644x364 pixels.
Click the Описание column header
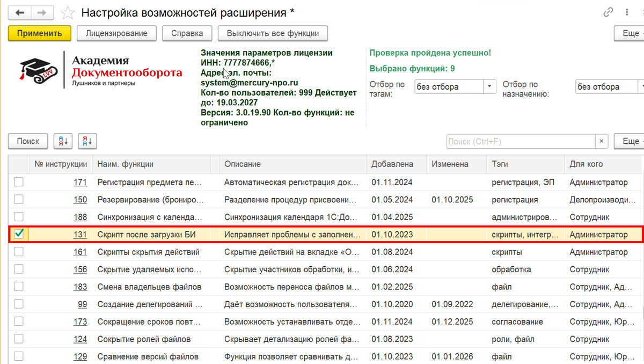click(x=292, y=164)
